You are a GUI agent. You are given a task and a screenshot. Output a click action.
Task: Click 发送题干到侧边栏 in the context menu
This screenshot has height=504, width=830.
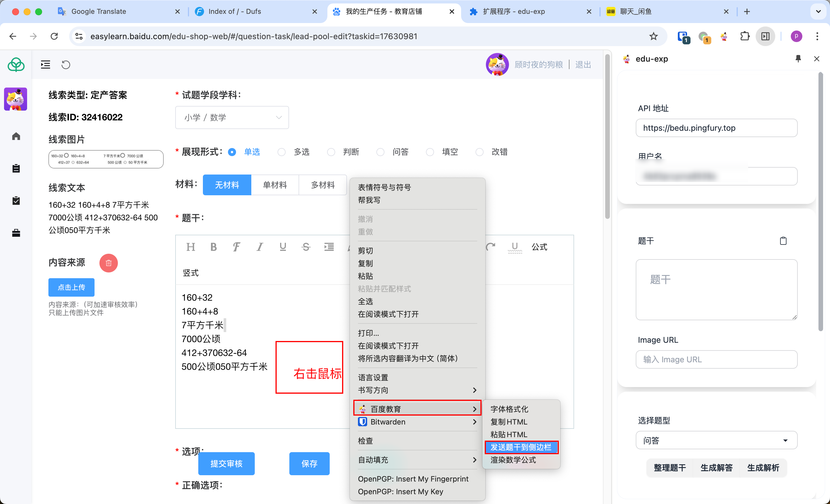pos(521,447)
